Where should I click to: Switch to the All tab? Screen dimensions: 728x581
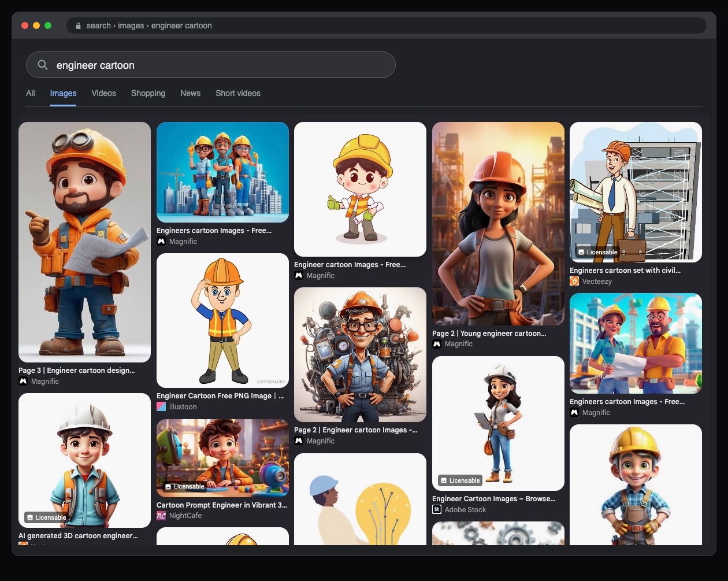click(x=31, y=93)
